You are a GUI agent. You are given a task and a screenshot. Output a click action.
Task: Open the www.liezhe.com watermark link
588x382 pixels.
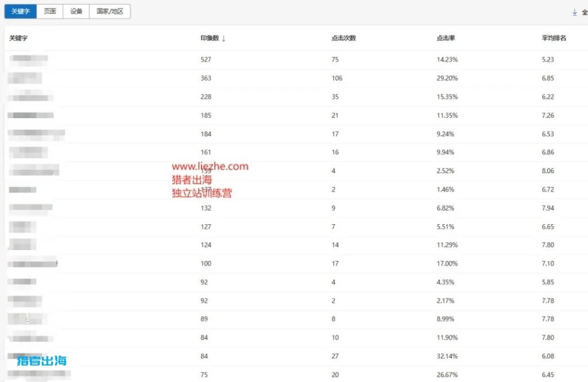tap(210, 166)
